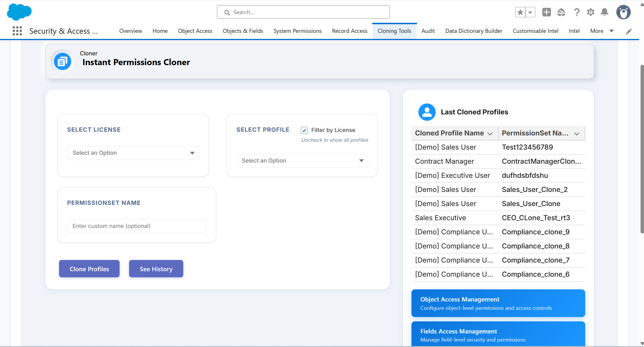Open the App Launcher grid icon

click(x=17, y=31)
